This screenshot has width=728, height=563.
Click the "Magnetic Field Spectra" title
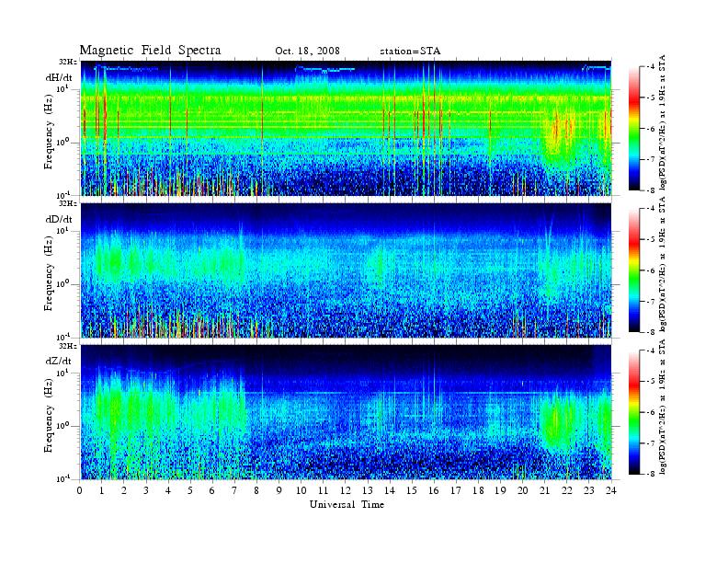[x=150, y=51]
